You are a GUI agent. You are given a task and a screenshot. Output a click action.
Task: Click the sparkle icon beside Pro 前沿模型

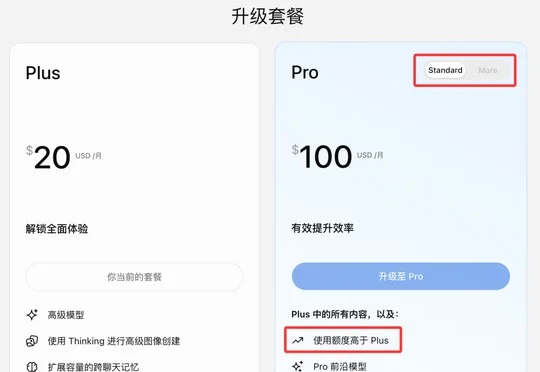[298, 366]
